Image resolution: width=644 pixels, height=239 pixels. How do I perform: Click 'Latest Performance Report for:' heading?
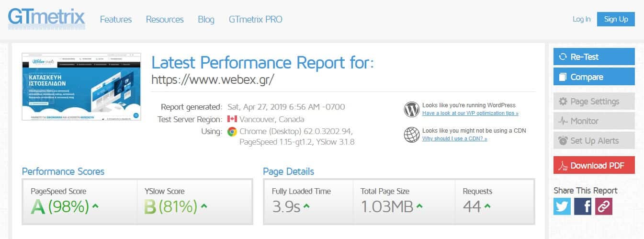pyautogui.click(x=262, y=62)
